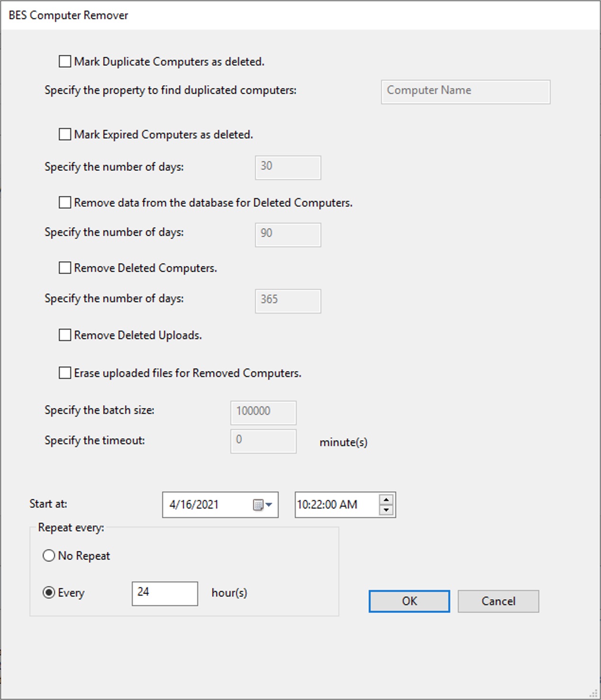Toggle Erase uploaded files for Removed Computers
This screenshot has height=700, width=601.
(x=65, y=373)
